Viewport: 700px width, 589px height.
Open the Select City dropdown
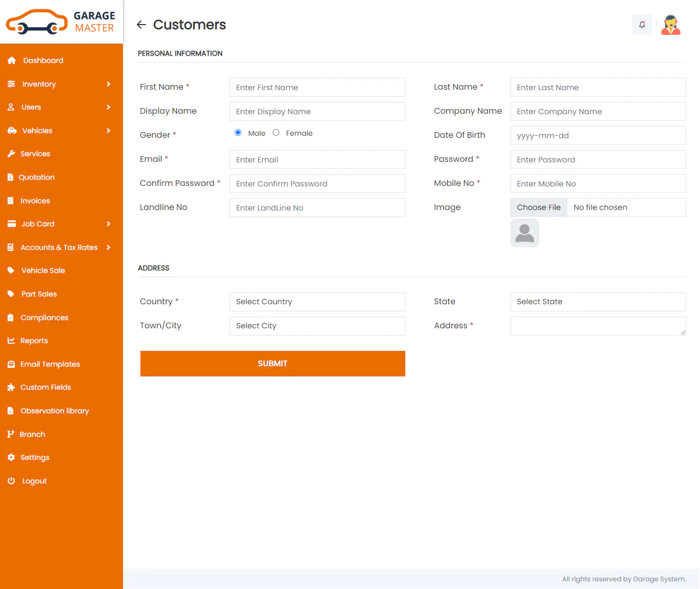coord(317,326)
